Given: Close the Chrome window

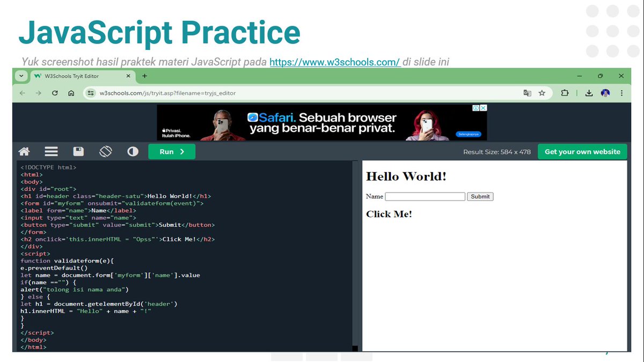Looking at the screenshot, I should [x=621, y=76].
